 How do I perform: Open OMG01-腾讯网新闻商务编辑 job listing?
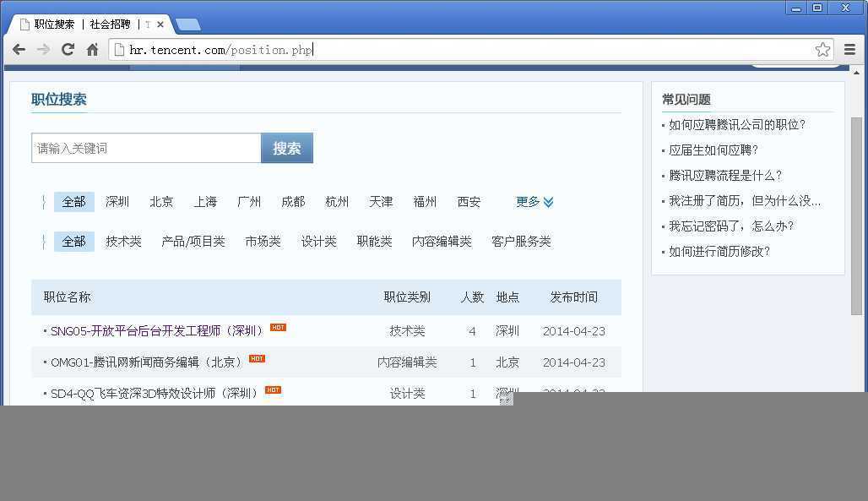tap(146, 362)
